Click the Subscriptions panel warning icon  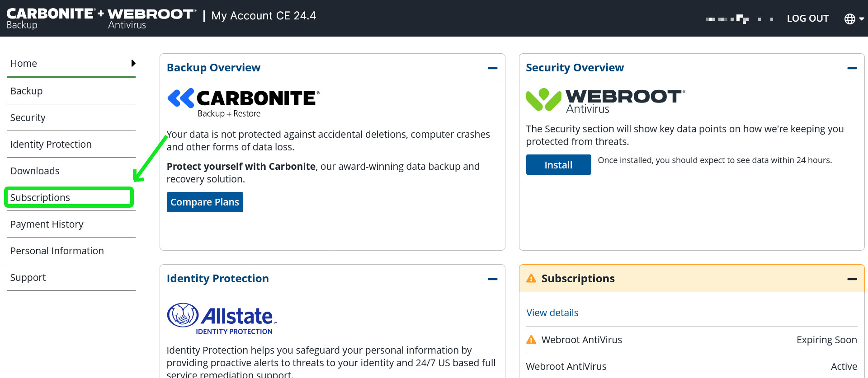(531, 279)
